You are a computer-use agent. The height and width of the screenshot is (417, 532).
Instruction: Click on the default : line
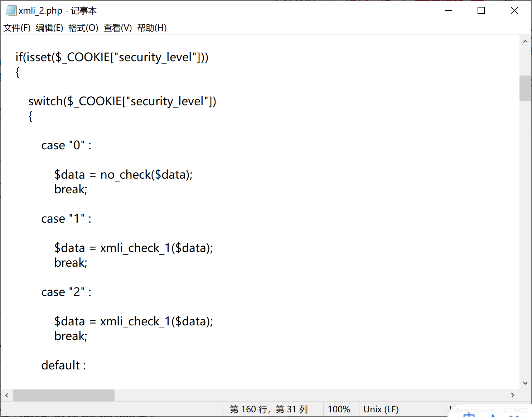(63, 365)
